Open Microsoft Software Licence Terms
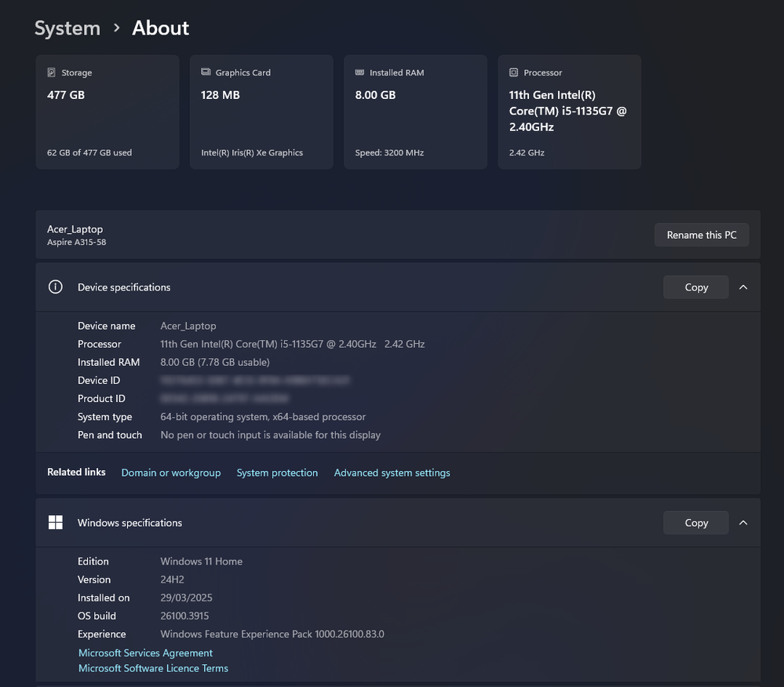The width and height of the screenshot is (784, 687). tap(153, 669)
